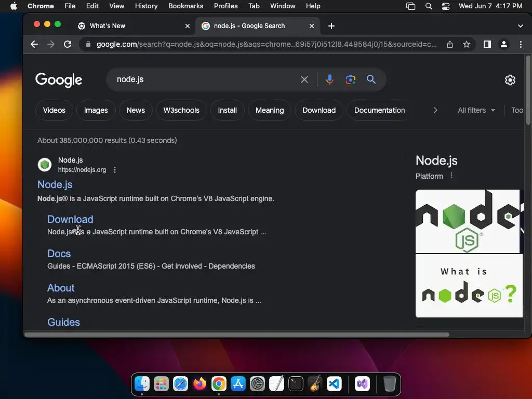Switch to the What's New tab
The height and width of the screenshot is (399, 532).
132,26
